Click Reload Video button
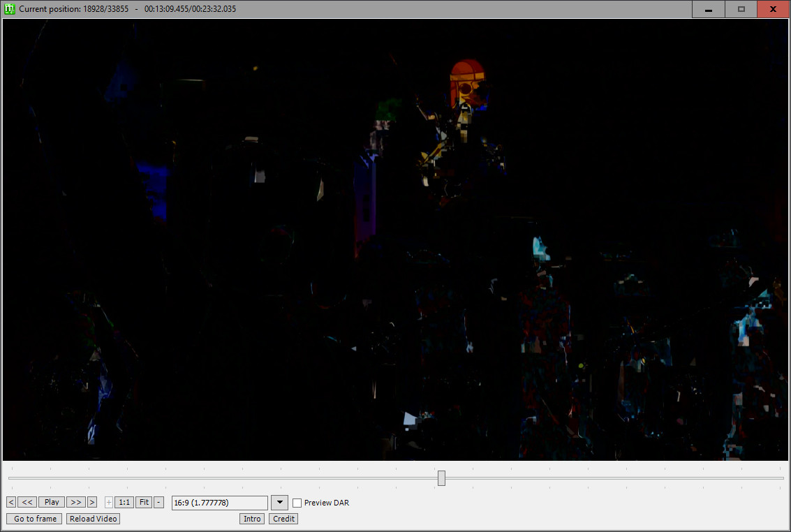 click(x=93, y=518)
